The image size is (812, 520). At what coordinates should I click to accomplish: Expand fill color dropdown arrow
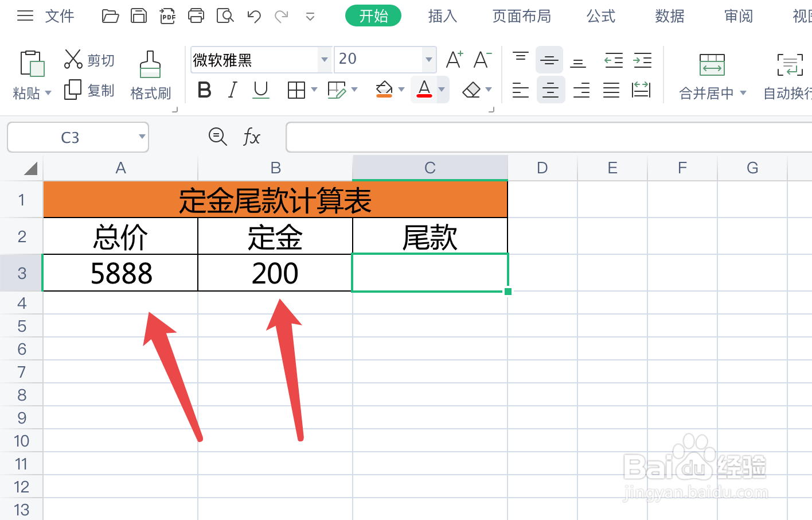click(401, 90)
